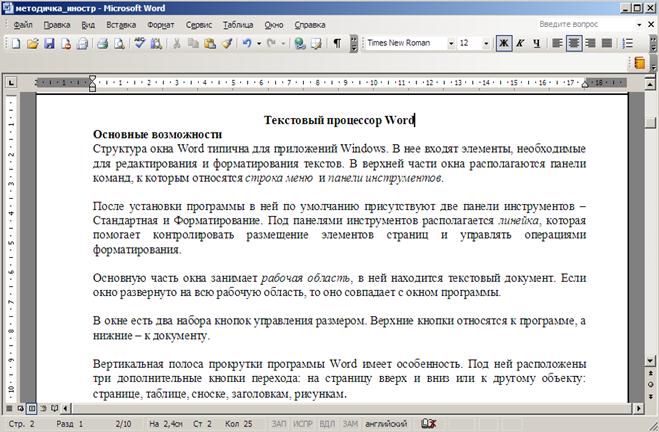Click Select Browse Object round button

pyautogui.click(x=651, y=385)
